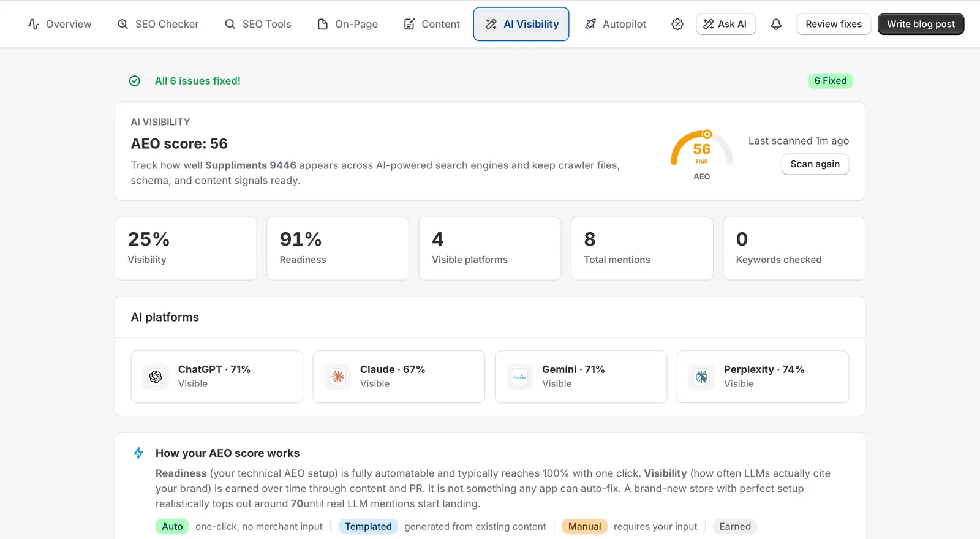Click the 6 Fixed badge
This screenshot has height=539, width=980.
pyautogui.click(x=831, y=81)
